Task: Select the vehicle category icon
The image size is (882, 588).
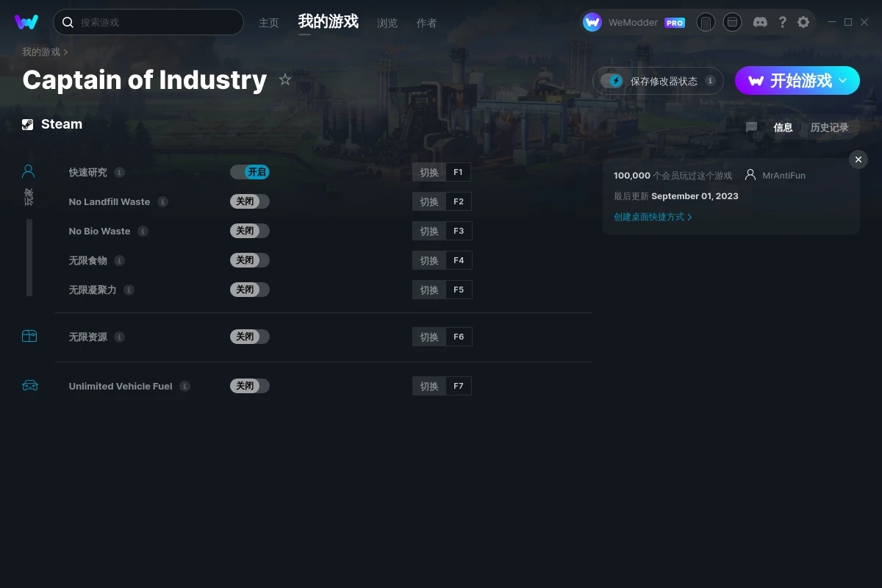Action: [x=30, y=385]
